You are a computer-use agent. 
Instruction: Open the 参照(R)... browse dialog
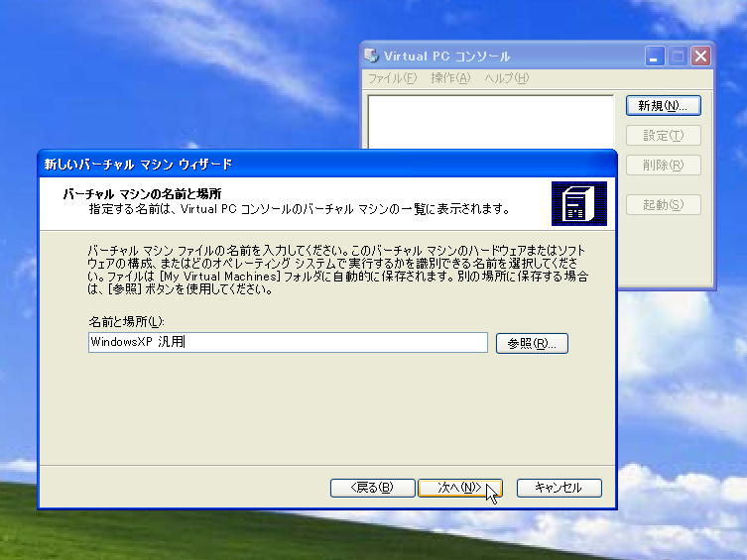point(532,343)
